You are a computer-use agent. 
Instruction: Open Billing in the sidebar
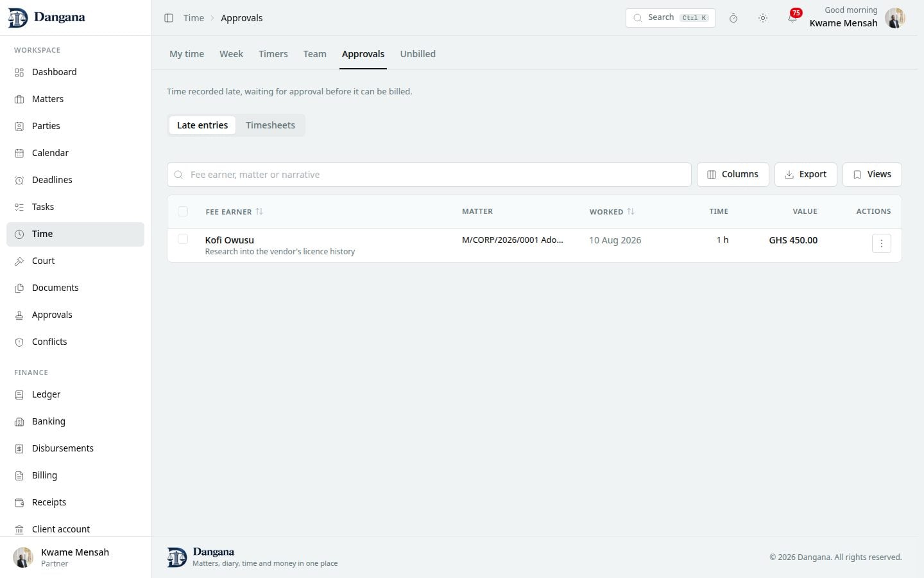[x=75, y=475]
